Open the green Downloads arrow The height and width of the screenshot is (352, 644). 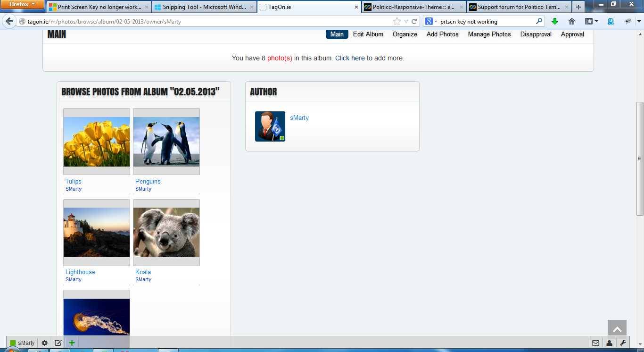click(x=555, y=21)
